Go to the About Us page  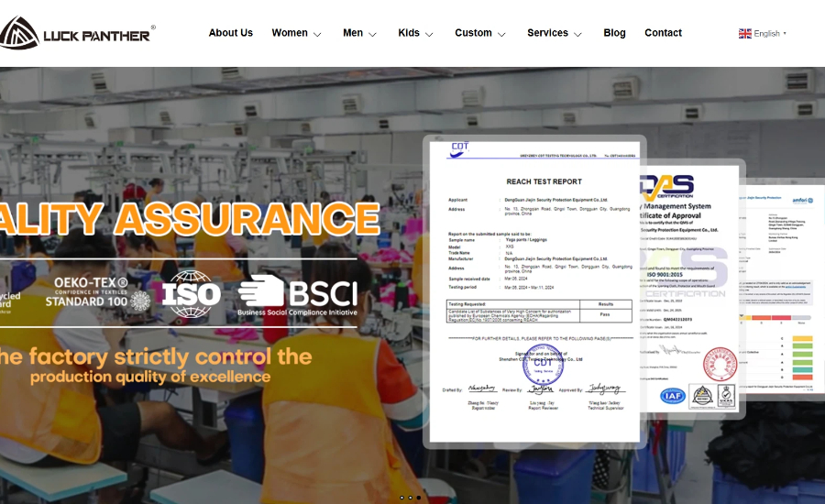pyautogui.click(x=230, y=33)
